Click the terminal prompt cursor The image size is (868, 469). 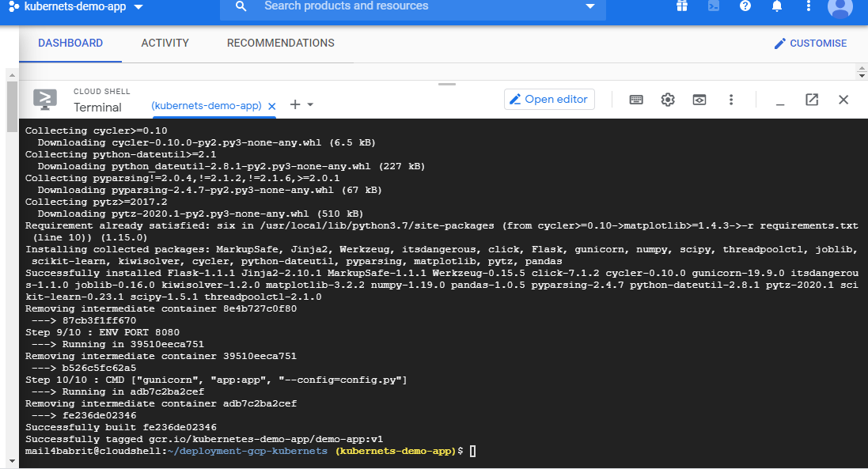coord(472,452)
